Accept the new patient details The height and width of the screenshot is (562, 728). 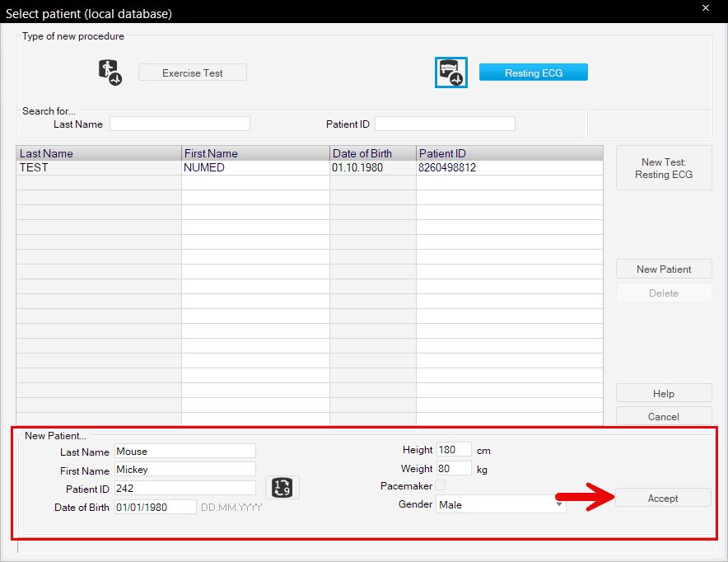coord(663,498)
